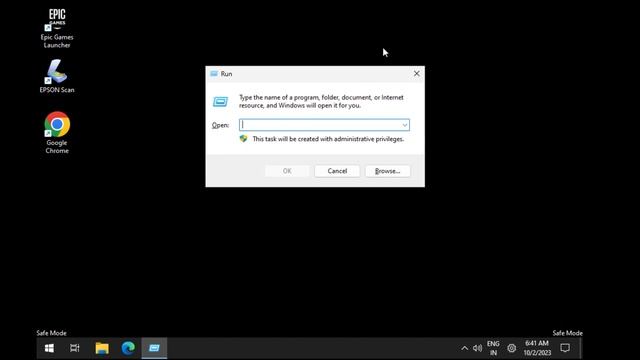640x360 pixels.
Task: Click the administrative privileges notice text
Action: click(328, 139)
